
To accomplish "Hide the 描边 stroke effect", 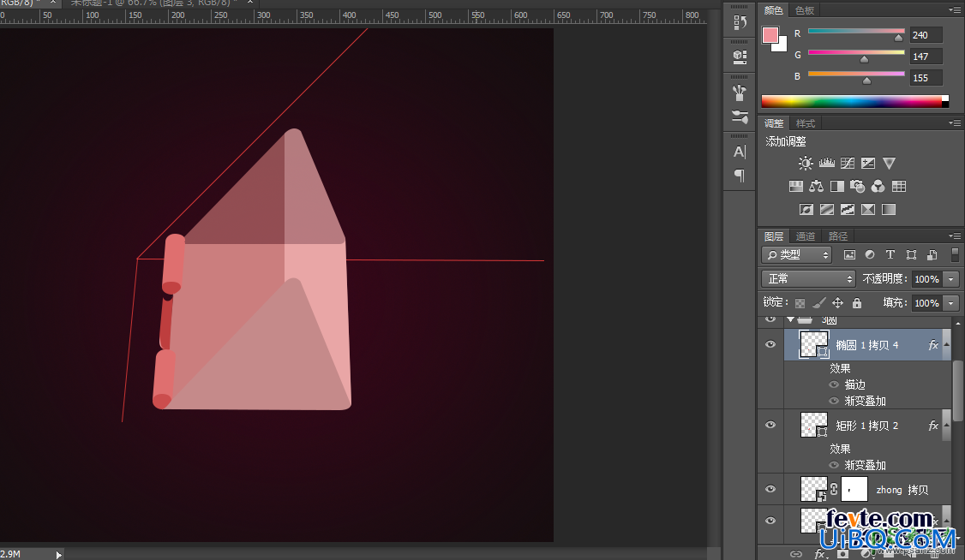I will coord(834,384).
